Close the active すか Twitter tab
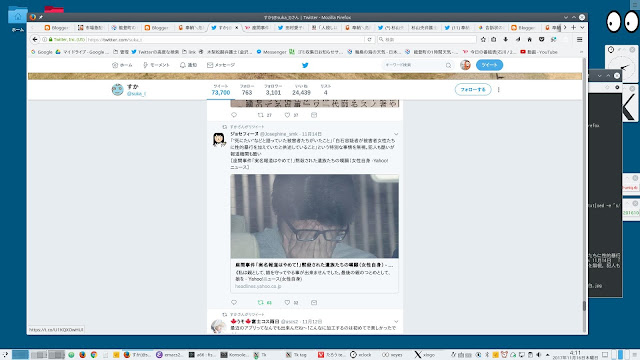 tap(237, 28)
